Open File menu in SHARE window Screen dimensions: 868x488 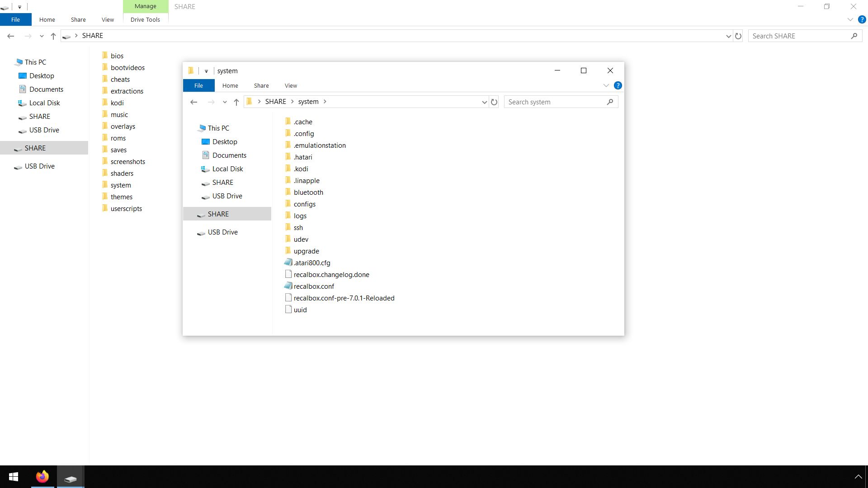tap(15, 19)
